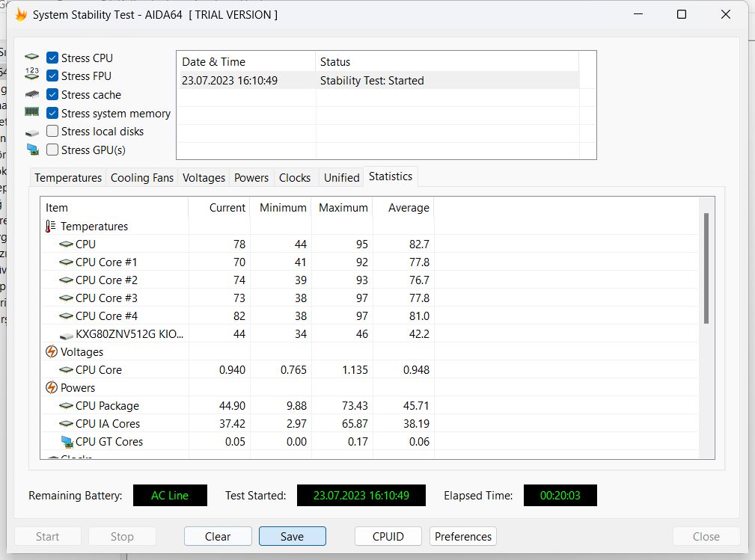Click the 23.07.2023 16:10:49 log timestamp
755x560 pixels.
point(230,81)
